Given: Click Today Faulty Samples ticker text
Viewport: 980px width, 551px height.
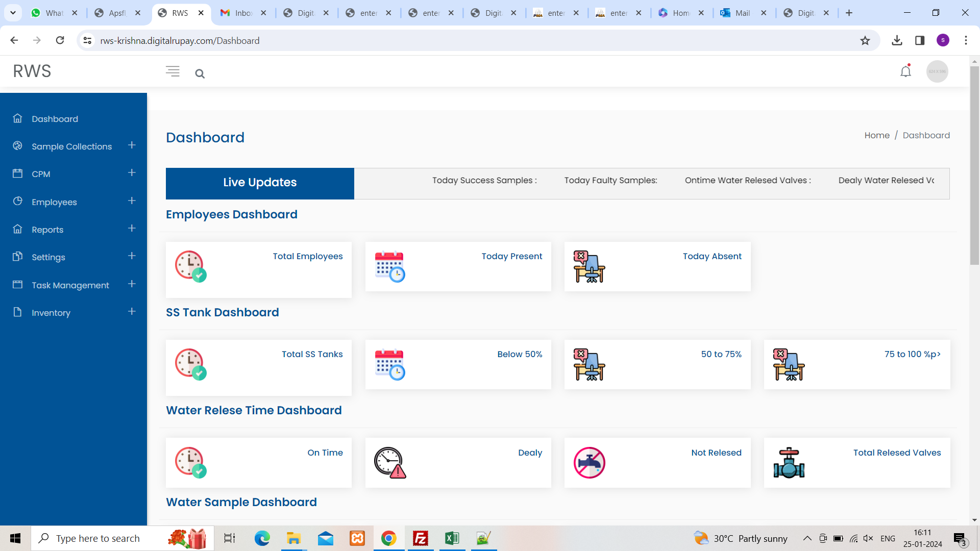Looking at the screenshot, I should click(x=610, y=180).
